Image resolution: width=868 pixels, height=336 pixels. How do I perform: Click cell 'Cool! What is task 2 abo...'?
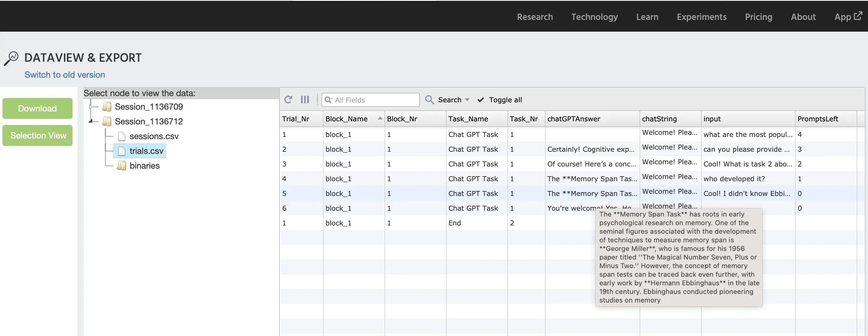[x=748, y=164]
